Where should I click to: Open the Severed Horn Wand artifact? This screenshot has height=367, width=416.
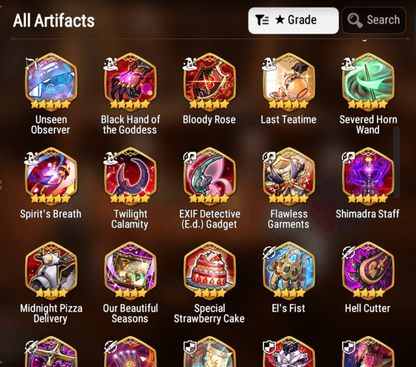tap(368, 82)
